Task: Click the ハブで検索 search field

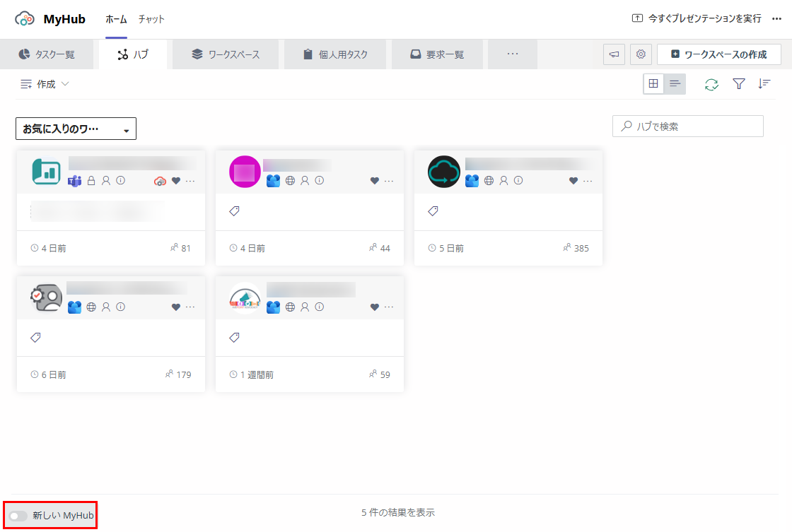Action: tap(687, 126)
